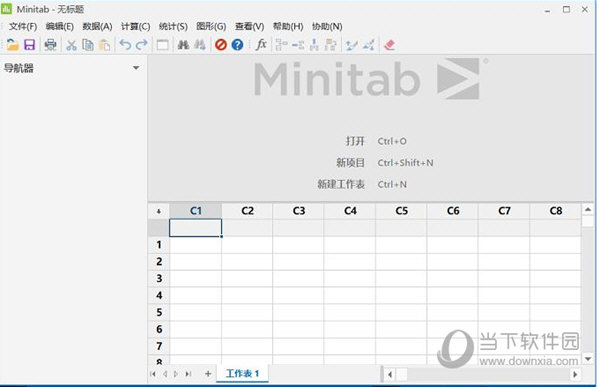
Task: Open the 数据(A) menu
Action: point(97,26)
